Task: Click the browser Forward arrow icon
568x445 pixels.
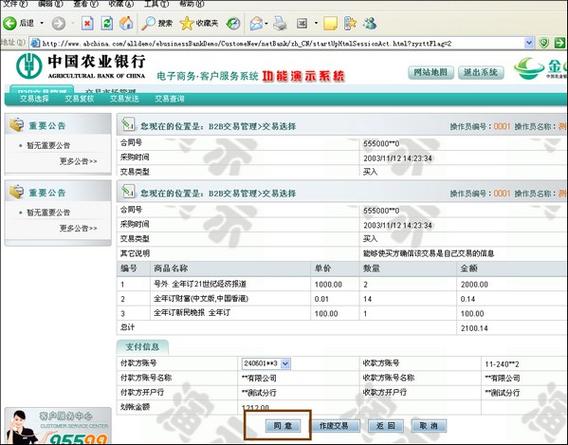Action: [x=58, y=24]
